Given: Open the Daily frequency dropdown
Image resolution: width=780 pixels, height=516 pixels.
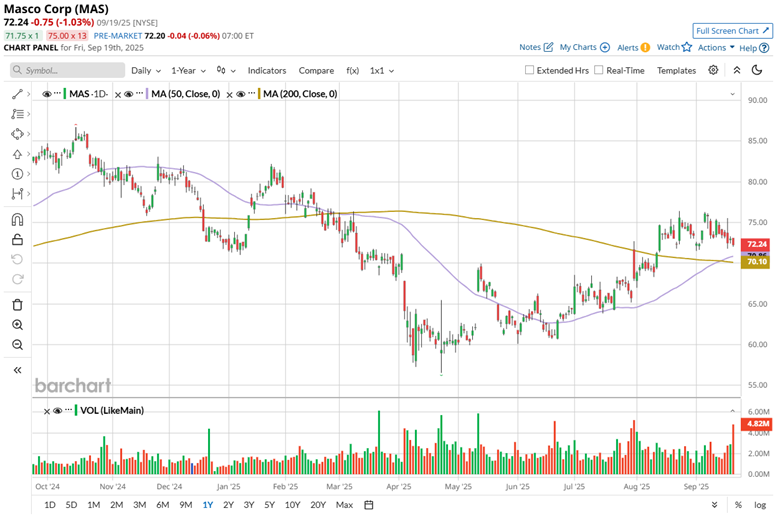Looking at the screenshot, I should (146, 71).
